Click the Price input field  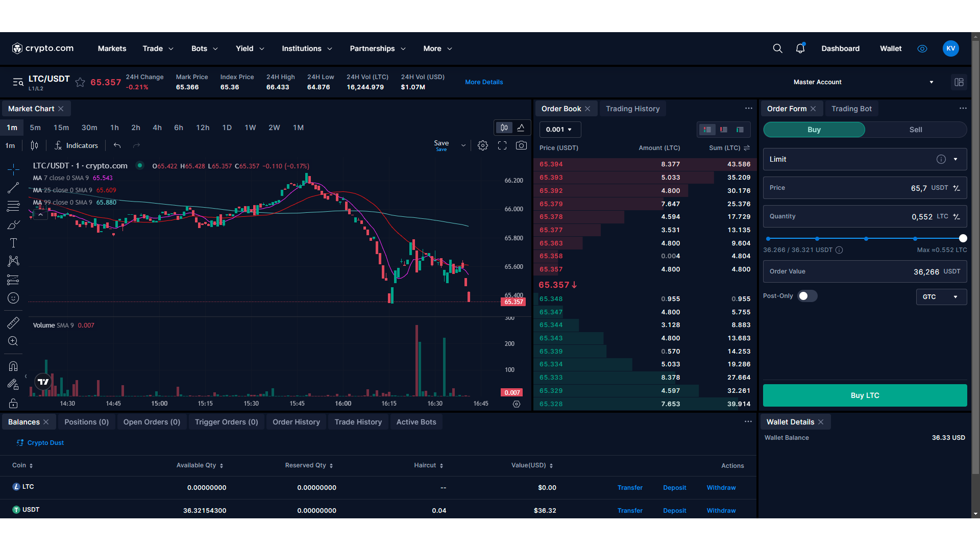click(865, 188)
